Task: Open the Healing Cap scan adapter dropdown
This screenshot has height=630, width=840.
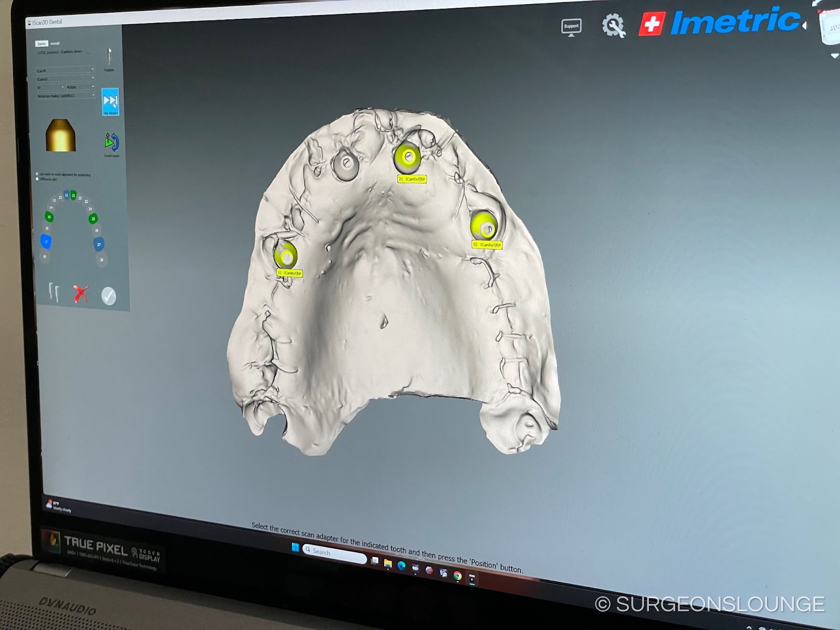Action: (x=66, y=96)
